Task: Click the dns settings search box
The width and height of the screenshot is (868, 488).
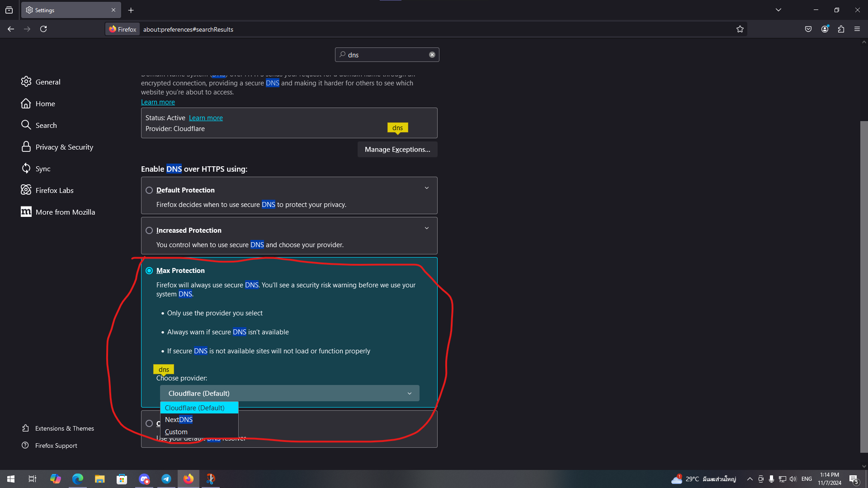Action: (x=387, y=55)
